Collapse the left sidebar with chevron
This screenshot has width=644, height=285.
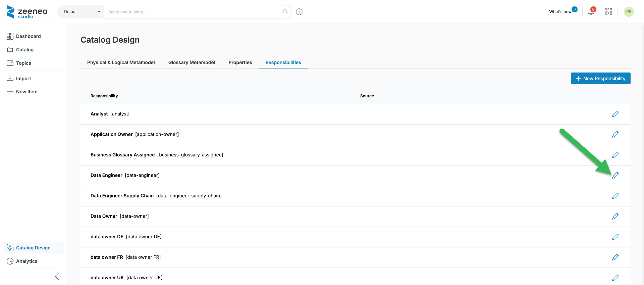[x=57, y=276]
